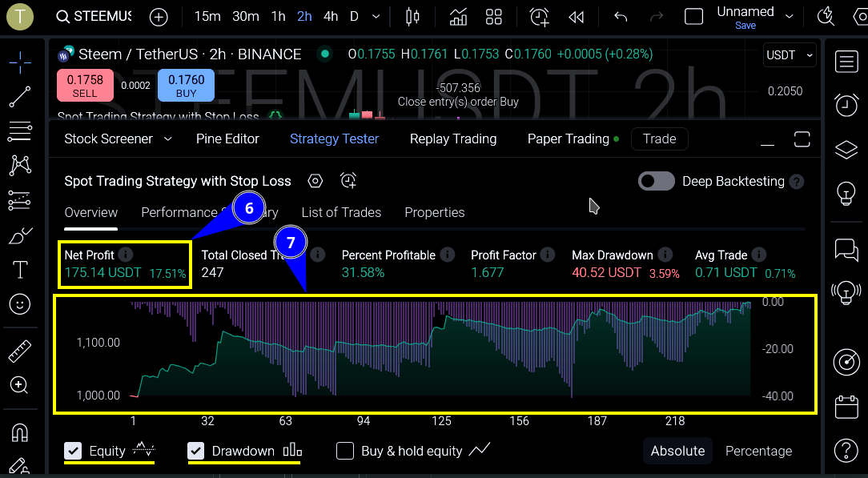Switch chart scale to Percentage
The height and width of the screenshot is (478, 868).
point(758,451)
